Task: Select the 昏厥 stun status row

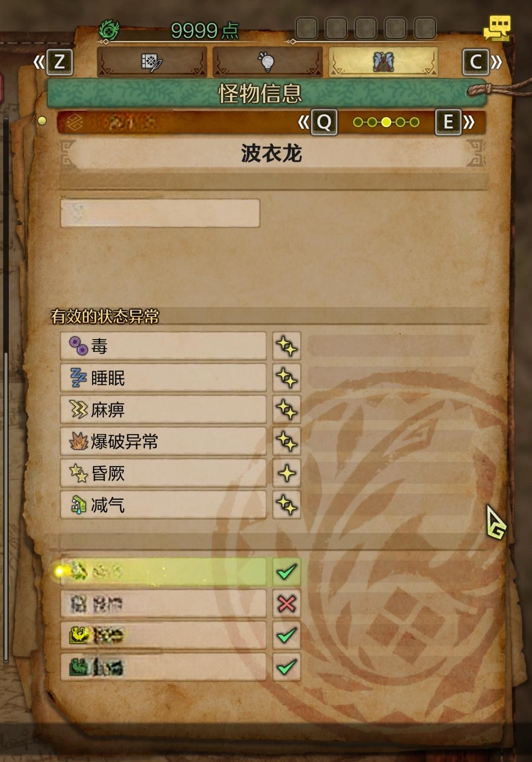Action: [x=163, y=473]
